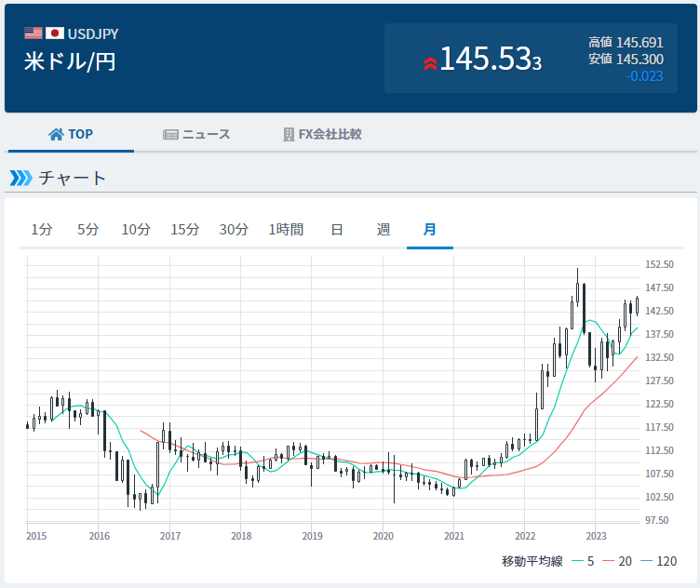Viewport: 700px width, 588px height.
Task: Switch chart to 5分 interval
Action: [87, 230]
